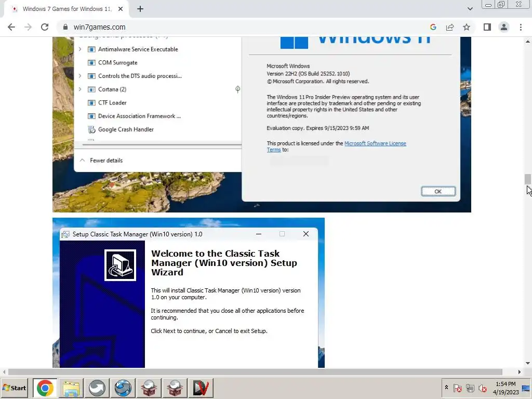The image size is (532, 399).
Task: Open a new browser tab
Action: pos(140,9)
